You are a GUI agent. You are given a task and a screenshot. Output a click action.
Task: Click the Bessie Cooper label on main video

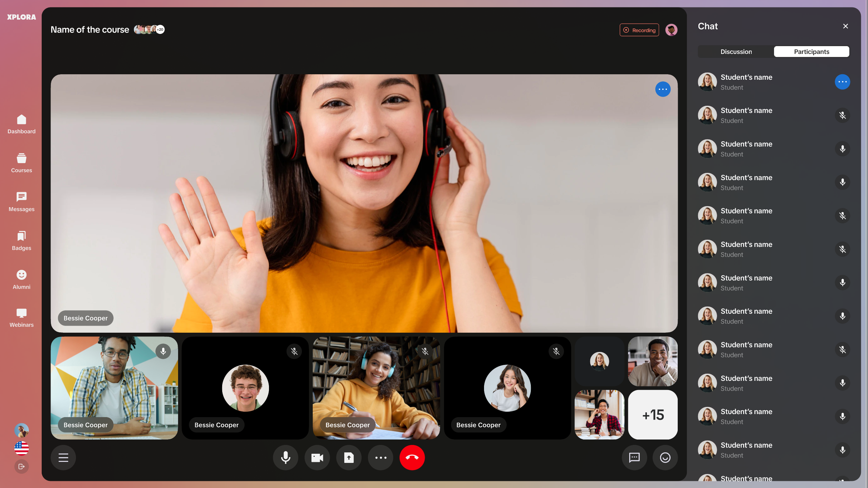pos(85,318)
